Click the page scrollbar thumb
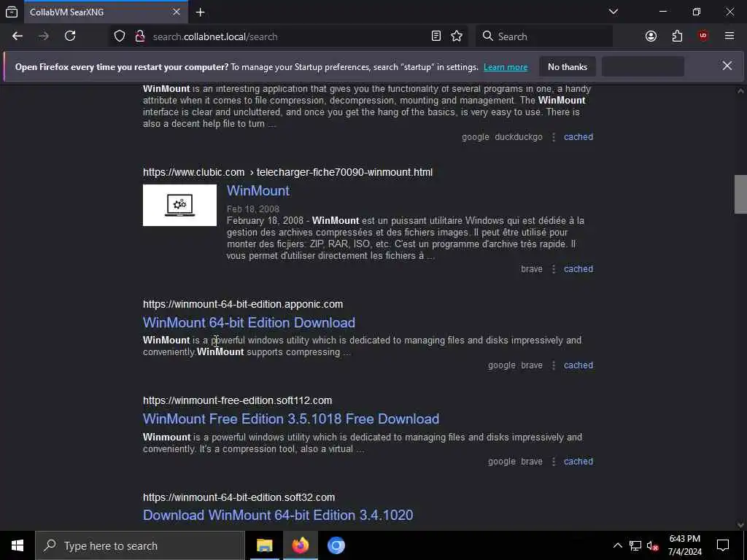This screenshot has width=747, height=560. point(740,194)
